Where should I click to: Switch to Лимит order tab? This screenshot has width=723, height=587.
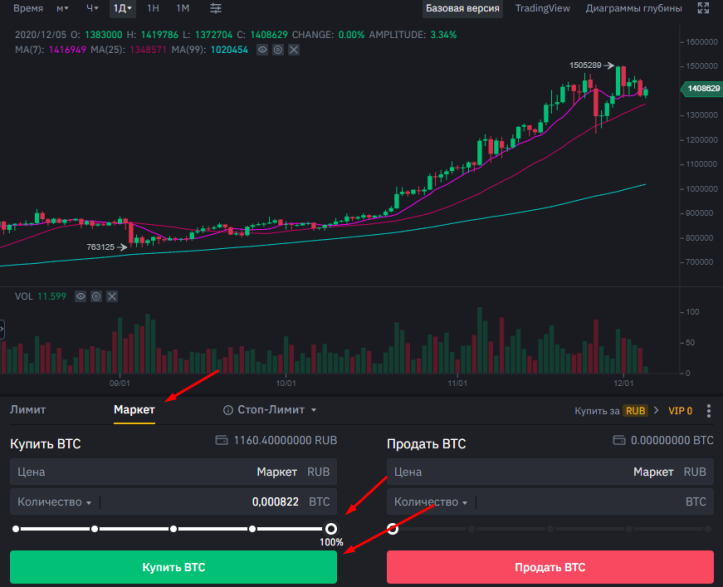pos(28,409)
